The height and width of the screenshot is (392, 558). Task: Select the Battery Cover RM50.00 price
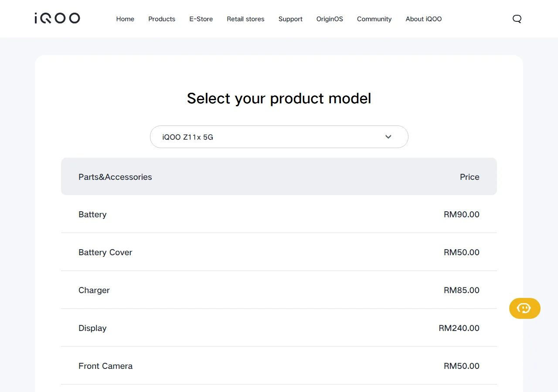(462, 252)
